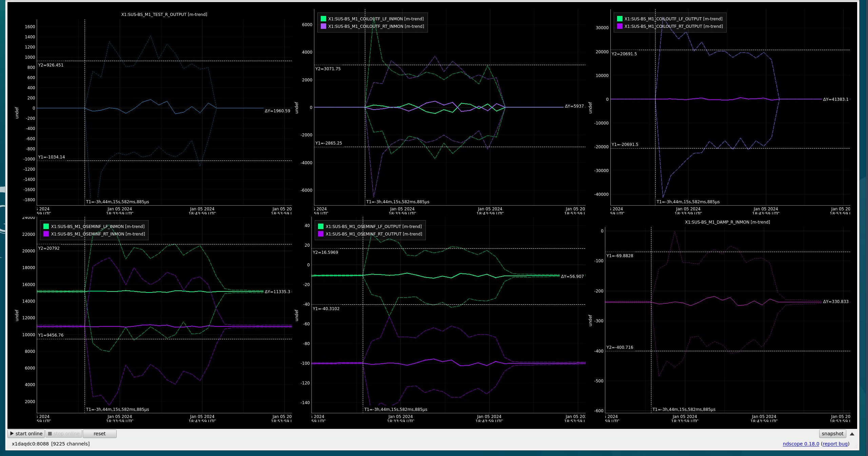Click the Y1=-69.8828 cursor label
The image size is (868, 456).
(620, 256)
